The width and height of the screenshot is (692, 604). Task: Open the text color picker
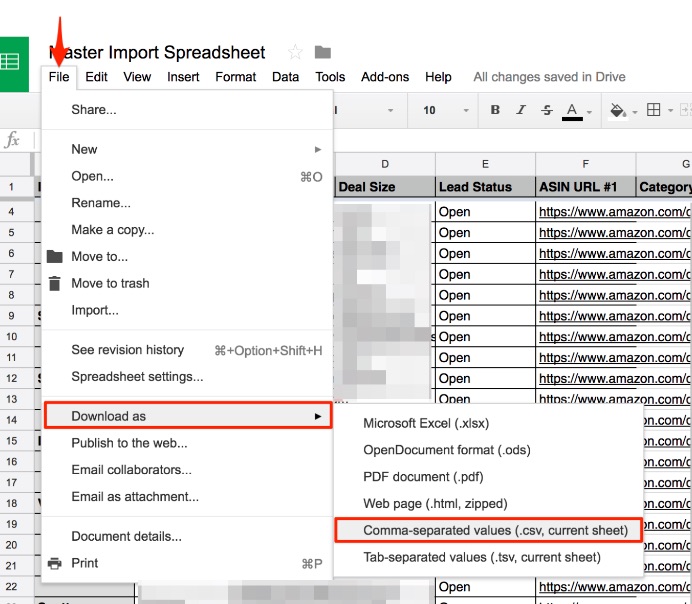572,111
